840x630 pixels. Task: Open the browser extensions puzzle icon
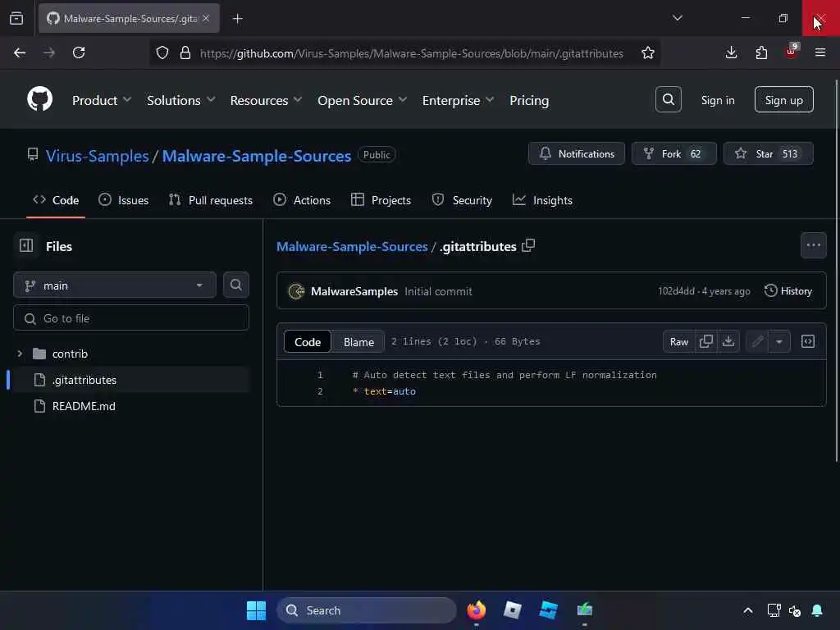[761, 52]
